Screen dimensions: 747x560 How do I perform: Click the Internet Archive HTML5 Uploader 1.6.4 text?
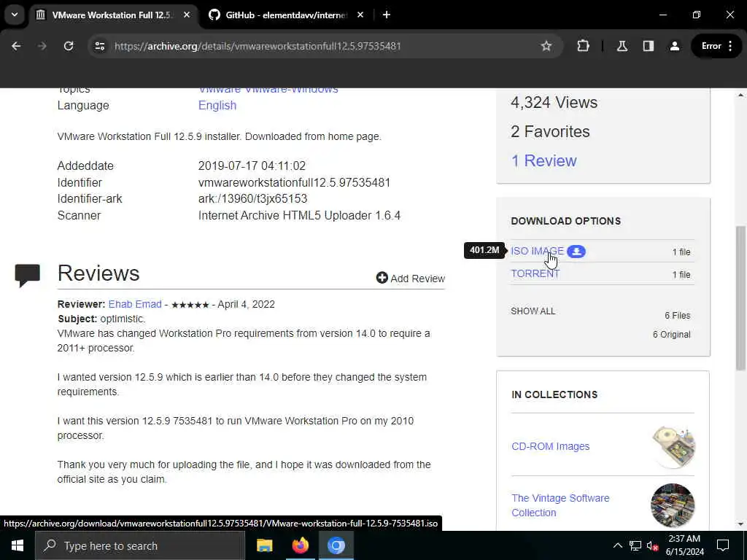pos(299,216)
